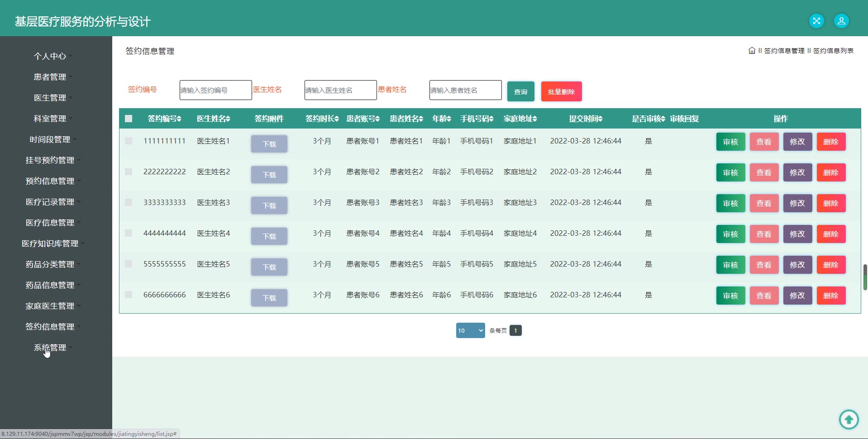868x439 pixels.
Task: Click the 患者姓名 input field
Action: pos(466,90)
